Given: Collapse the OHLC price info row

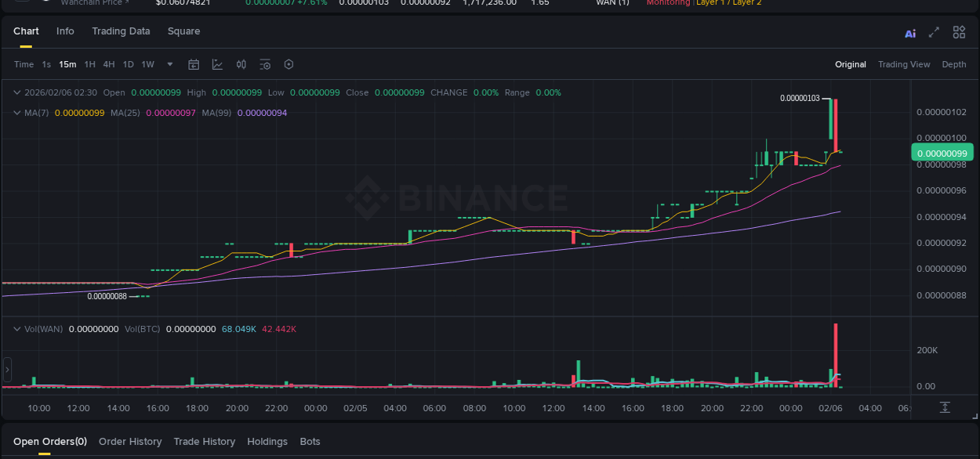Looking at the screenshot, I should click(16, 92).
